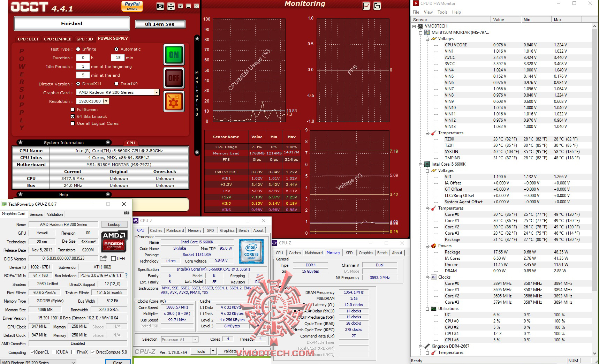
Task: Open the Tools dropdown arrow in CPU-Z
Action: click(213, 351)
